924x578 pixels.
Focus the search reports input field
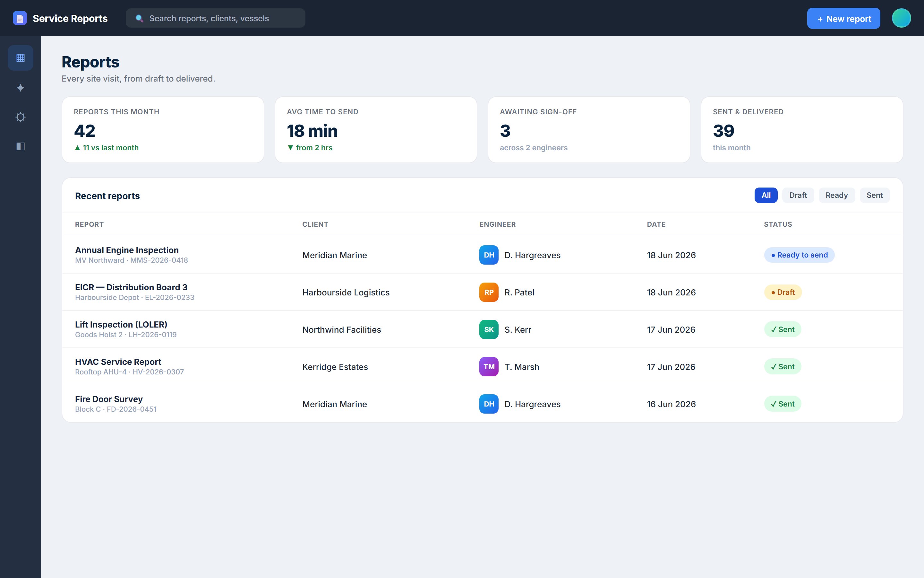215,18
